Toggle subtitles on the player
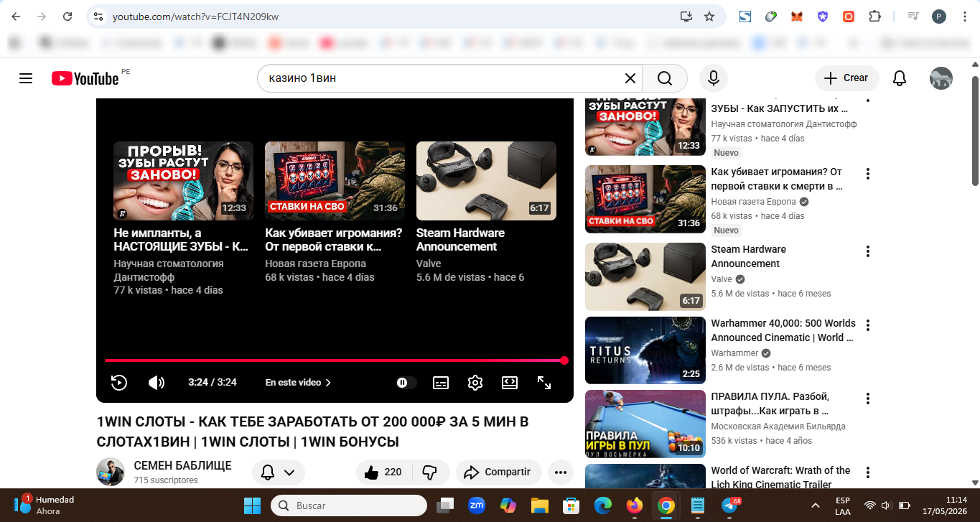The width and height of the screenshot is (980, 522). [441, 383]
